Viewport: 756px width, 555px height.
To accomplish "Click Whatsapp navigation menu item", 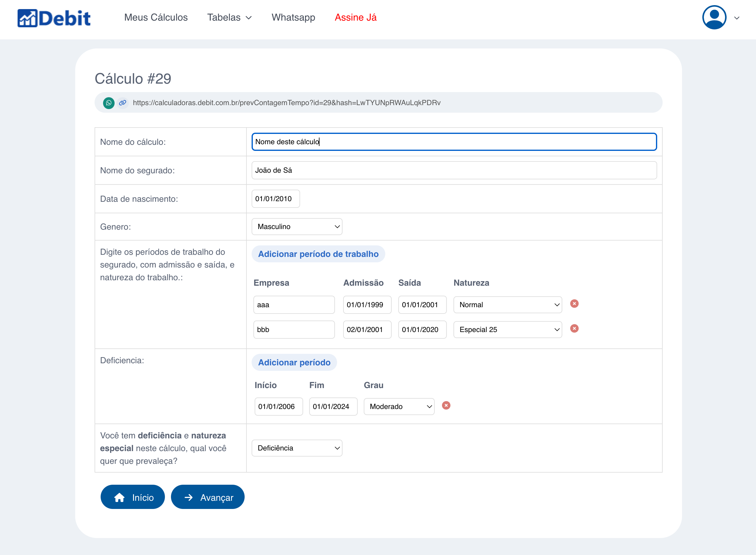I will click(x=292, y=17).
